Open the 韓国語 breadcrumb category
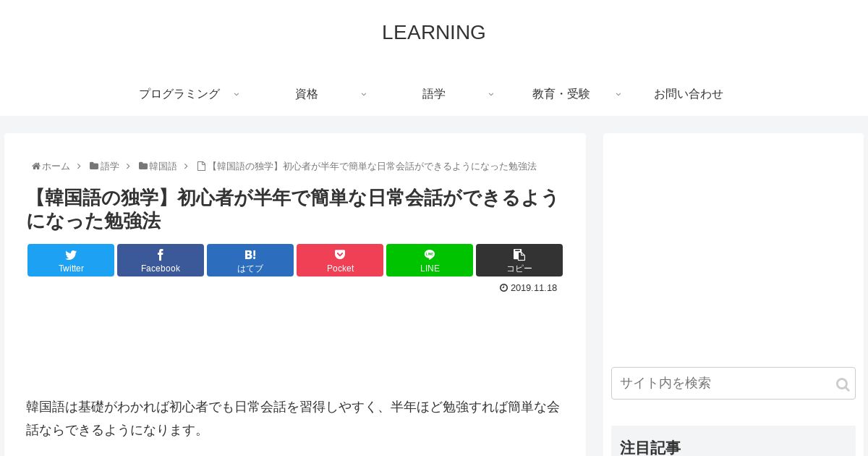Screen dimensions: 868x456 (x=163, y=166)
